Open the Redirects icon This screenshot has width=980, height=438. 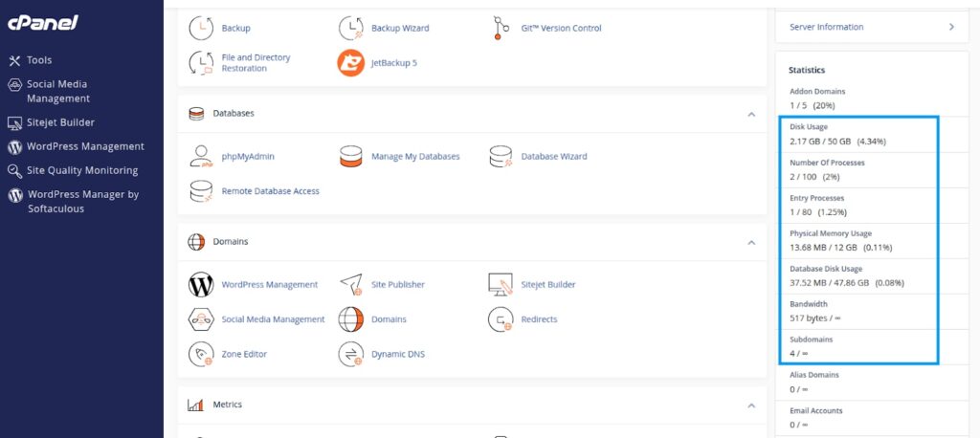point(501,319)
